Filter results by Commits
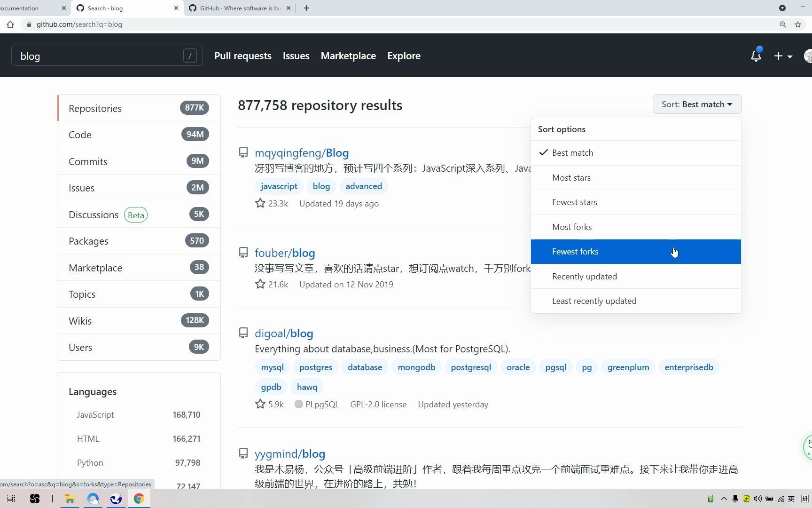 click(139, 161)
